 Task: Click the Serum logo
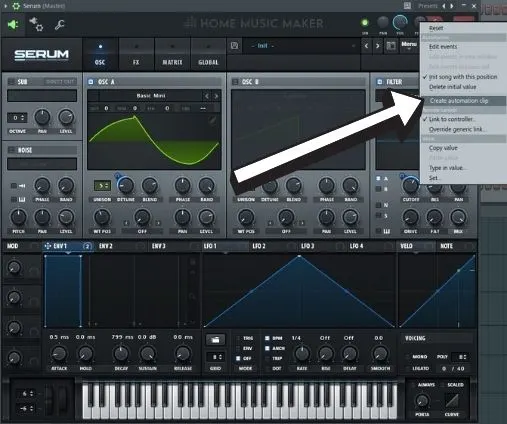pos(41,54)
